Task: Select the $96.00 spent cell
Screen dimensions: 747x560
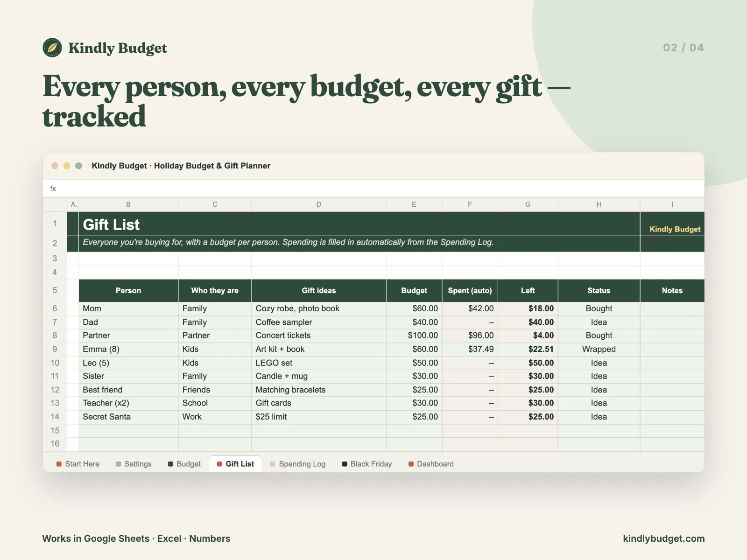Action: click(x=470, y=336)
